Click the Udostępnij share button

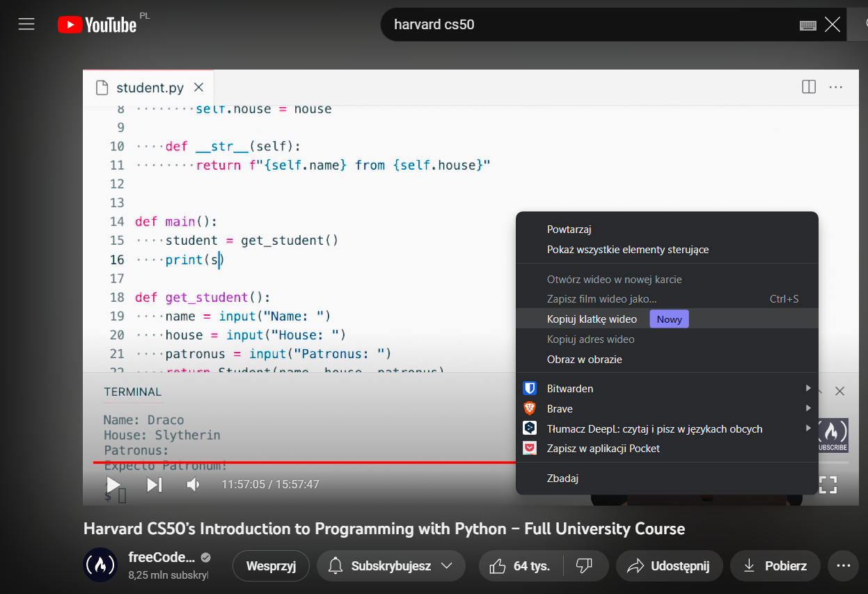click(x=670, y=566)
